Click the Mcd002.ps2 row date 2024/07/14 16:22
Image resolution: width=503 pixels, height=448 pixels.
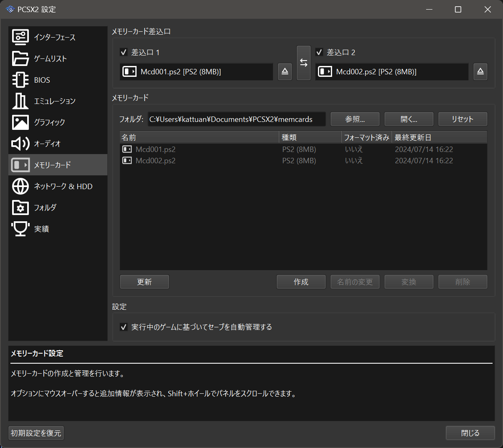click(424, 160)
